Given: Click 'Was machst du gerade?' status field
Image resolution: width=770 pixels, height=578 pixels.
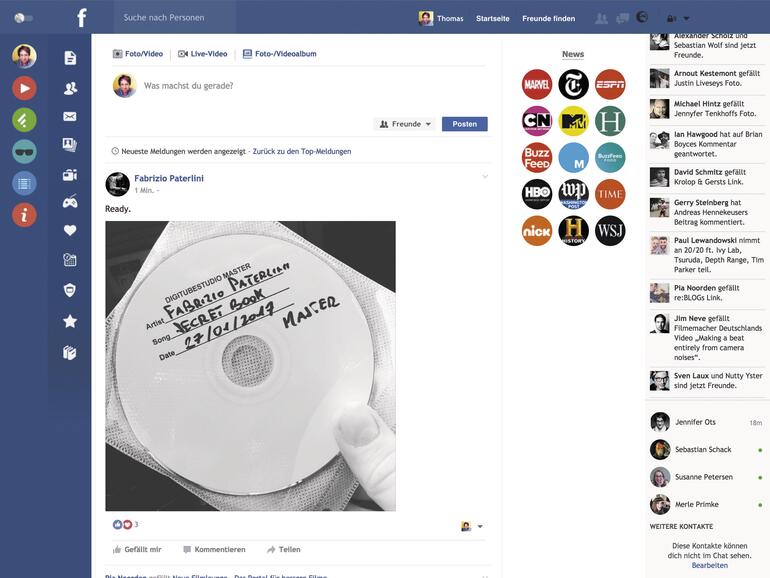Looking at the screenshot, I should coord(189,86).
